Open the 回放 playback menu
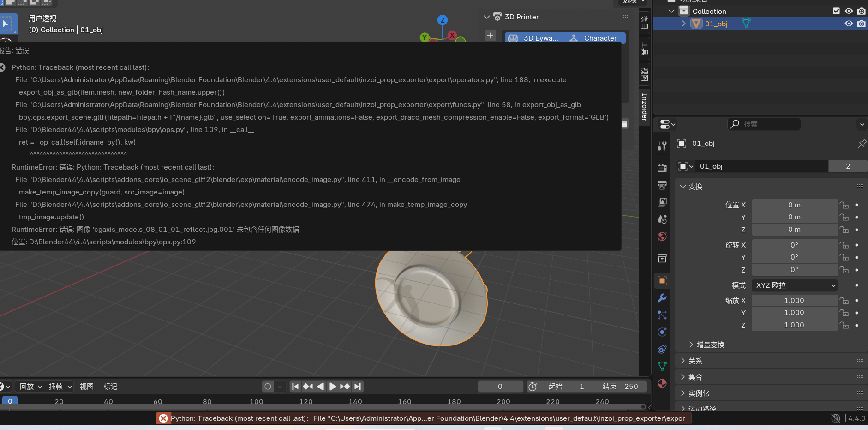The image size is (868, 430). [30, 387]
